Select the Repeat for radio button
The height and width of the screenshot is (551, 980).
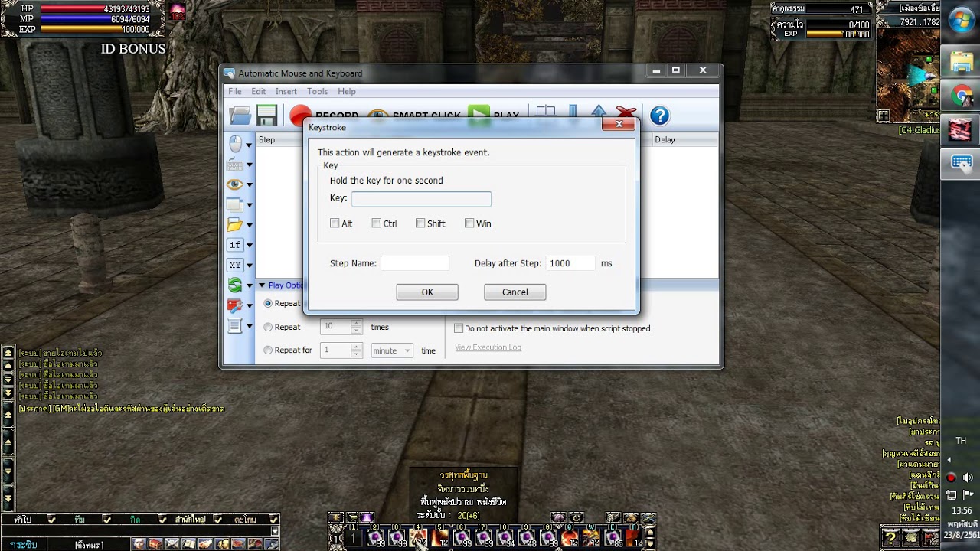tap(268, 350)
